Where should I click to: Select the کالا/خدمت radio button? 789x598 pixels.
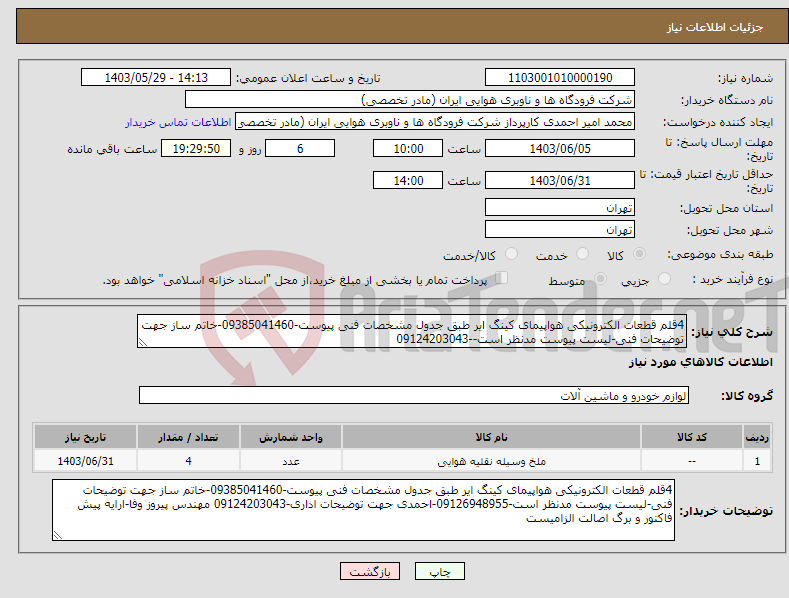pos(511,254)
